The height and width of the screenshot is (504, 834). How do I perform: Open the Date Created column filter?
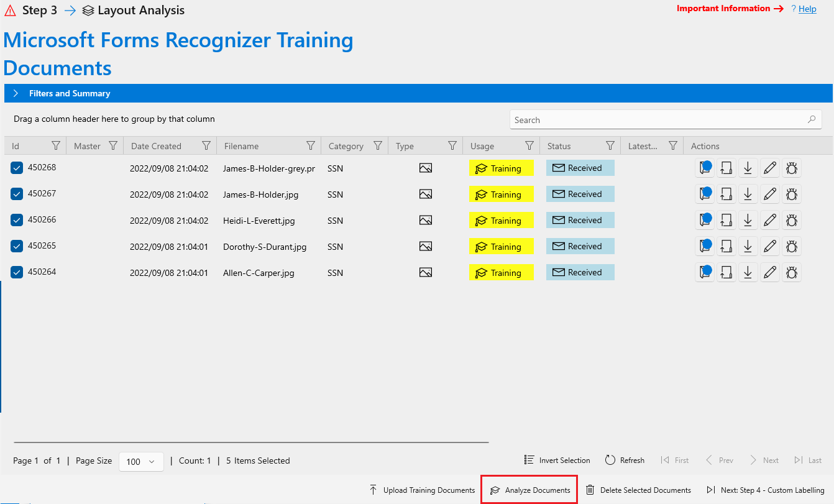coord(206,145)
